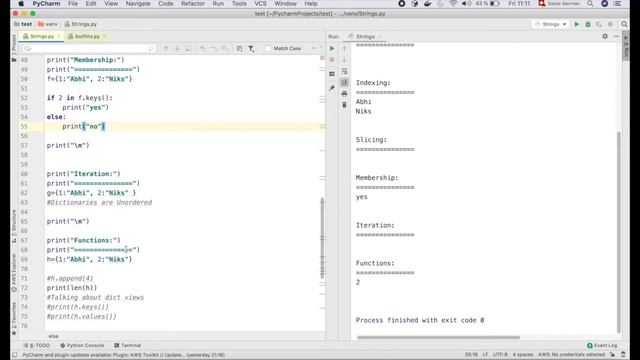This screenshot has height=360, width=640.
Task: Click the select all occurrences icon
Action: coord(188,49)
